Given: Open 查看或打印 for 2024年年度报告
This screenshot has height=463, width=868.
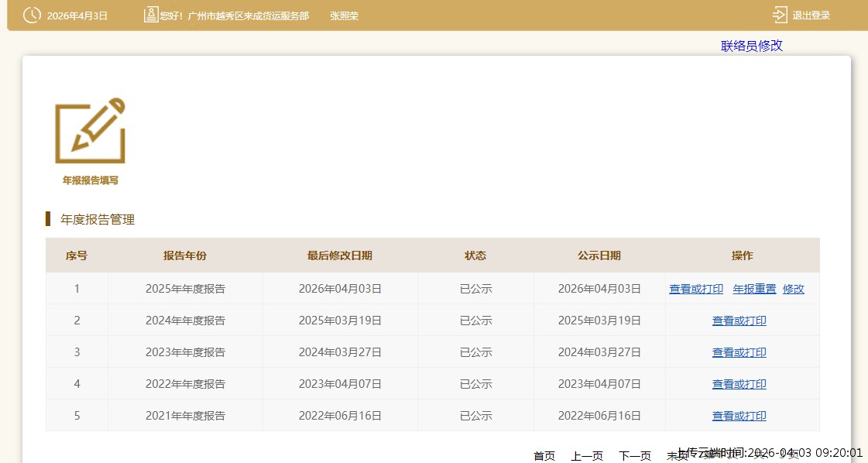Looking at the screenshot, I should click(x=739, y=321).
